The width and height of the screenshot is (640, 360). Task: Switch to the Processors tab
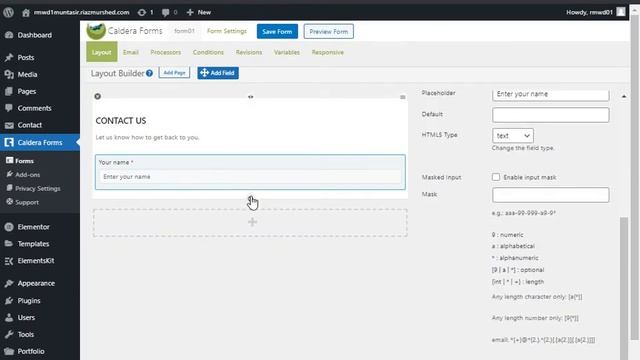(165, 52)
